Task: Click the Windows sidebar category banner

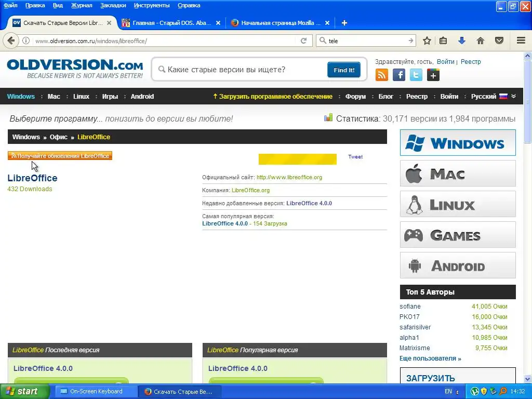Action: (x=458, y=142)
